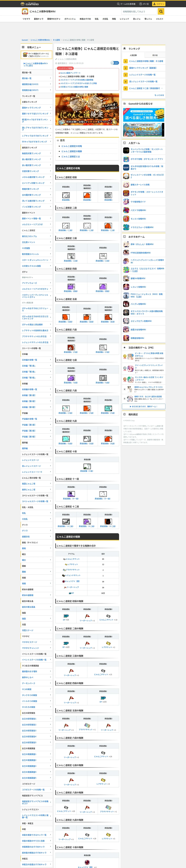Expand 最新リセマラ当たりランキング sidebar entry
Screen dimensions: 186x868
(x=37, y=114)
